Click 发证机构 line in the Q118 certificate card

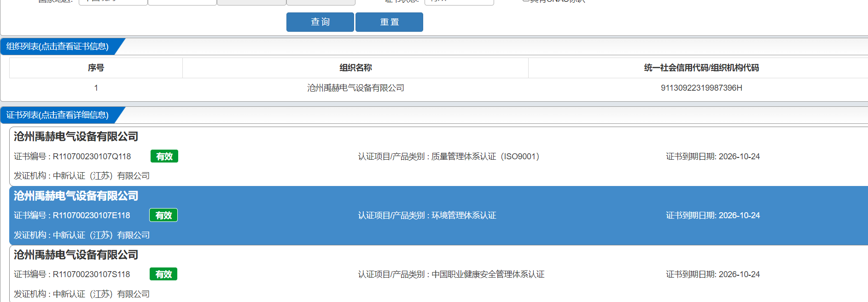pos(82,176)
